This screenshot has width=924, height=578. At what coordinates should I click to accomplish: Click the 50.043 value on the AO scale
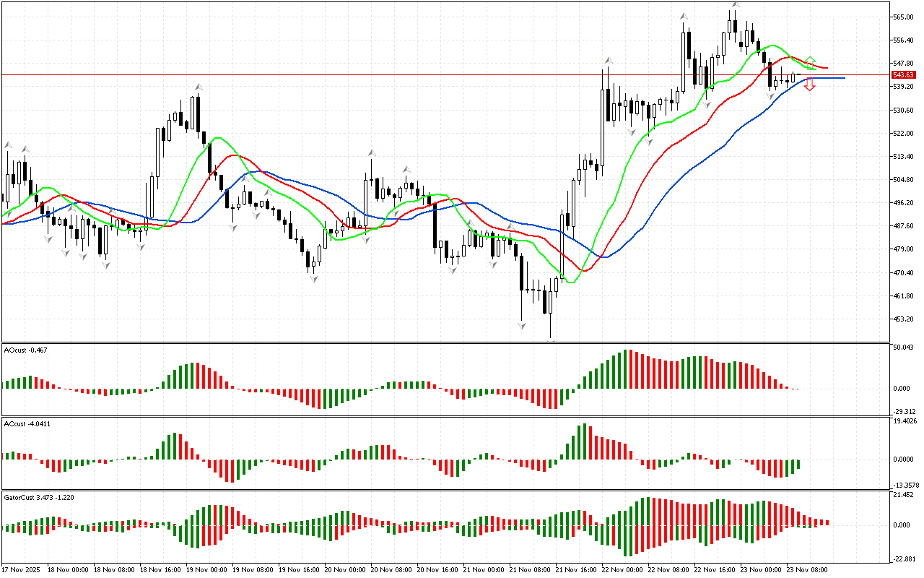coord(905,348)
